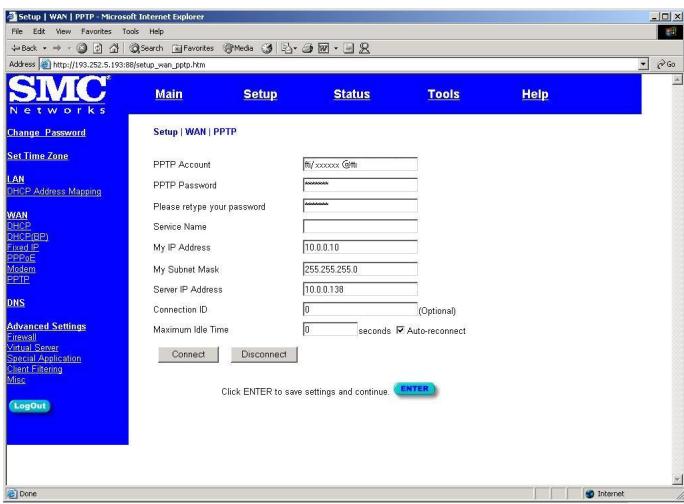The image size is (684, 504).
Task: Click in the PPTP Account field
Action: click(x=360, y=165)
